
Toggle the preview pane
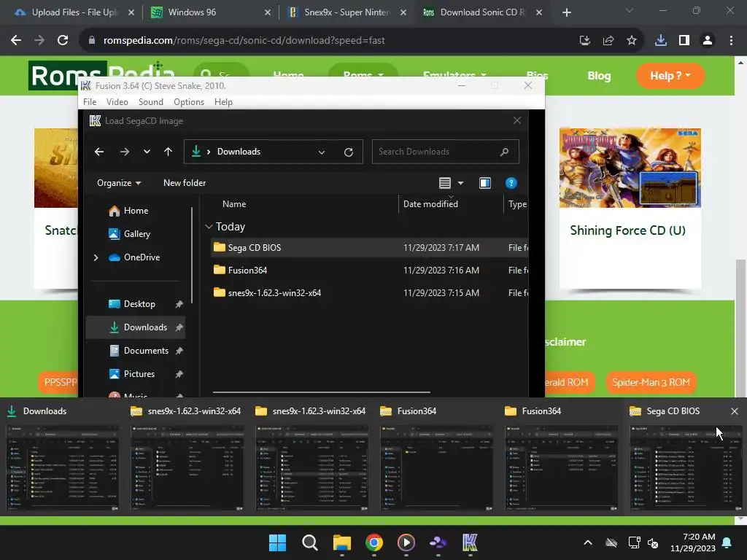485,183
